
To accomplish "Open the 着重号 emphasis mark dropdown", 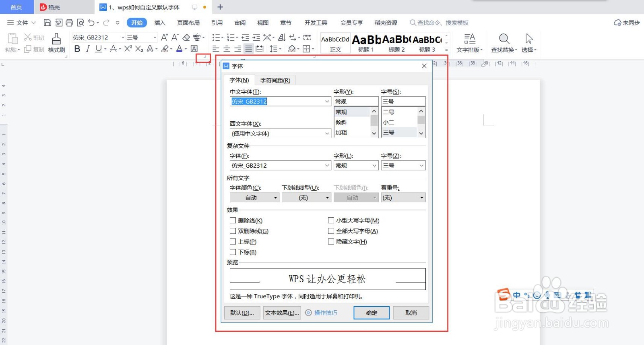I will [403, 197].
